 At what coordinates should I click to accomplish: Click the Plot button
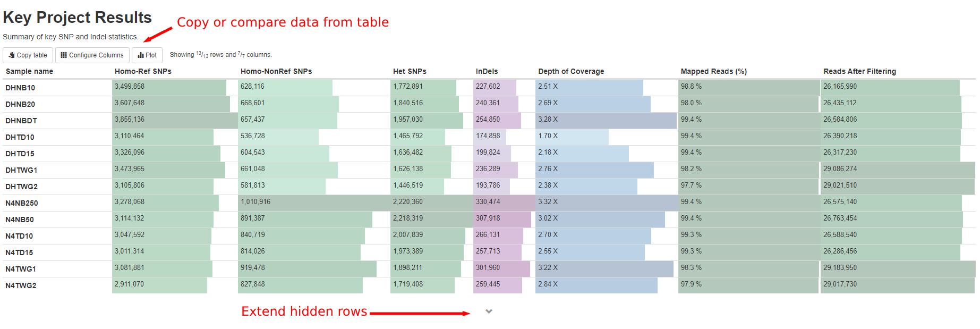147,55
